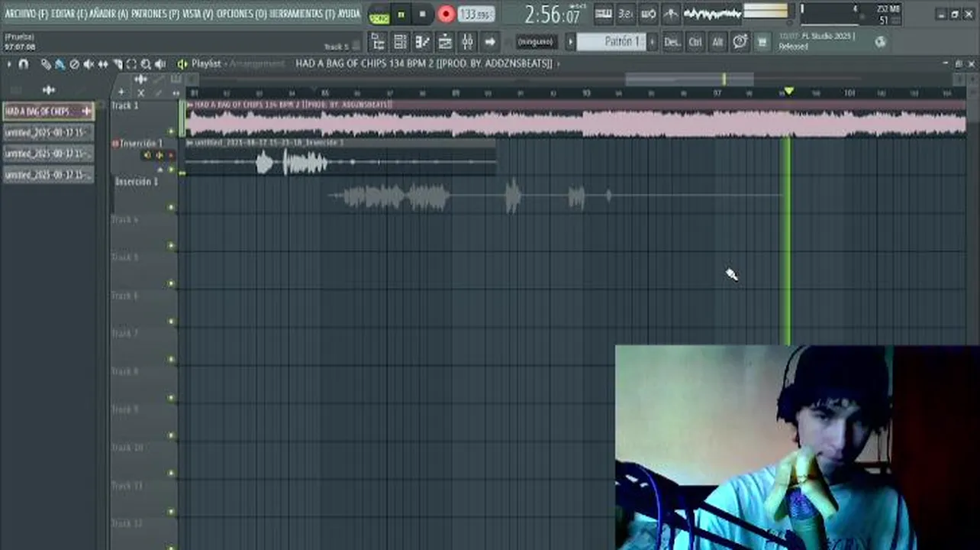This screenshot has width=980, height=550.
Task: Click the Del. shortcut button
Action: pyautogui.click(x=672, y=42)
